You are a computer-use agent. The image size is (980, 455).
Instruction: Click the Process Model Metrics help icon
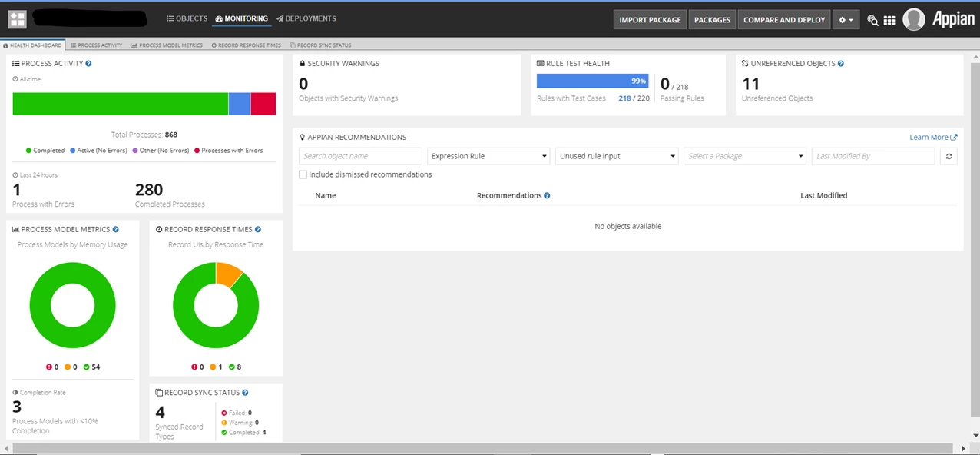[x=116, y=230]
